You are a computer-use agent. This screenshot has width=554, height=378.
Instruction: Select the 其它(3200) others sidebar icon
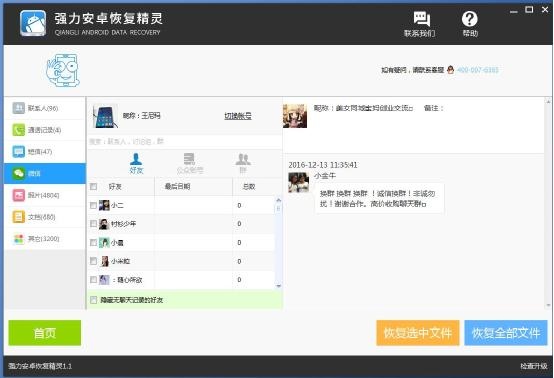coord(18,238)
